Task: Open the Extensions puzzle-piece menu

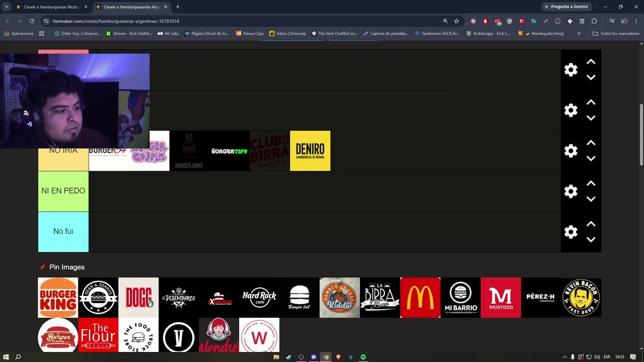Action: click(x=594, y=21)
